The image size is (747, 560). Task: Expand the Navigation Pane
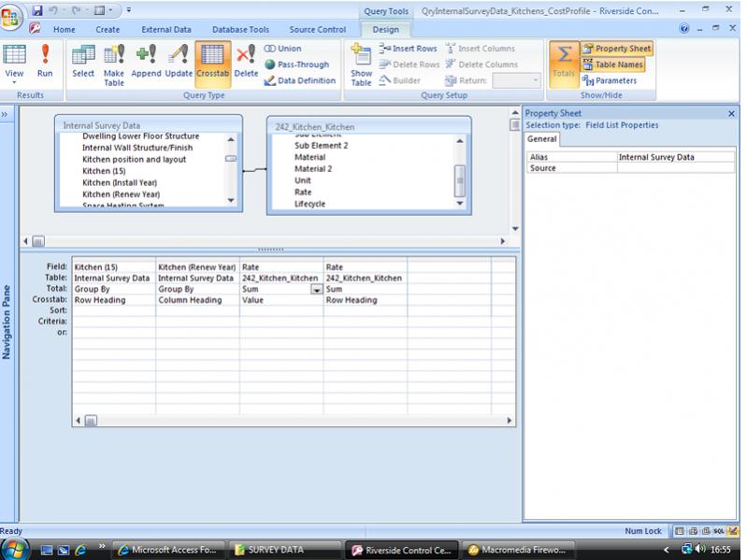pos(6,114)
